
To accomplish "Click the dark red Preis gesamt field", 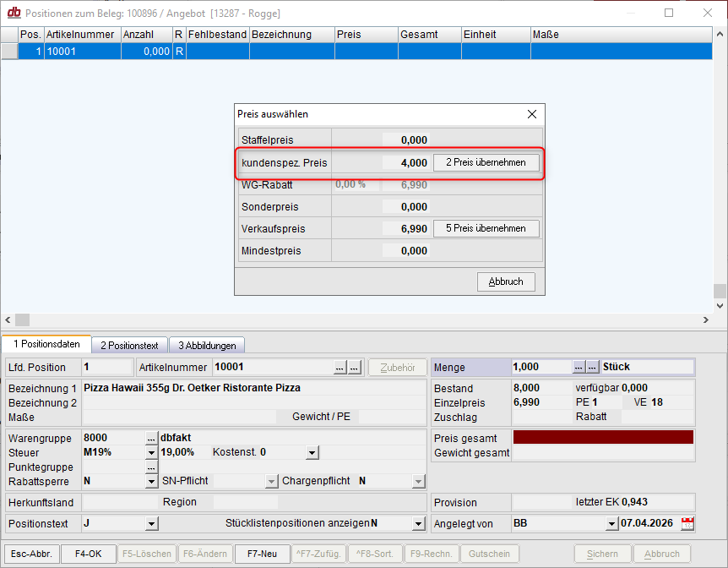I will tap(603, 438).
